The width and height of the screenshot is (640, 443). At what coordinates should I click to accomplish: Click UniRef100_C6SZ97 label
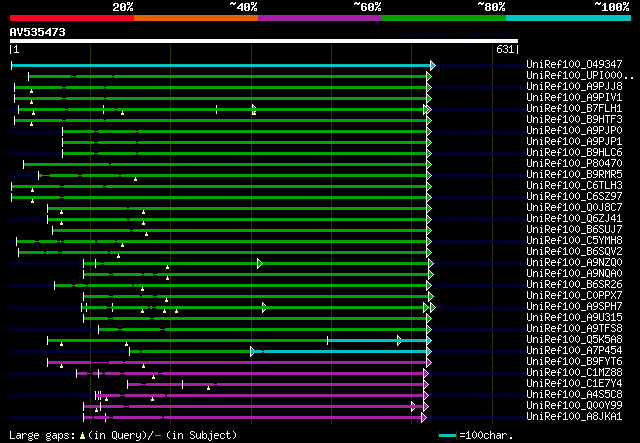pos(574,196)
